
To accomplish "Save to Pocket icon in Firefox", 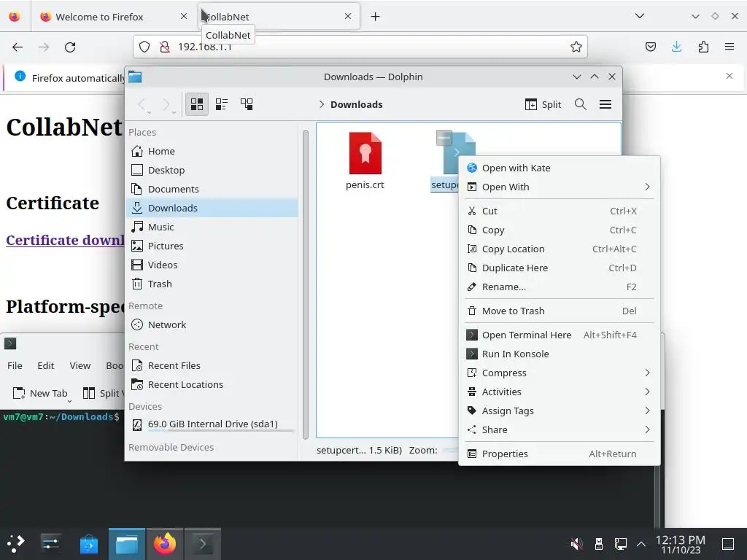I will tap(650, 47).
